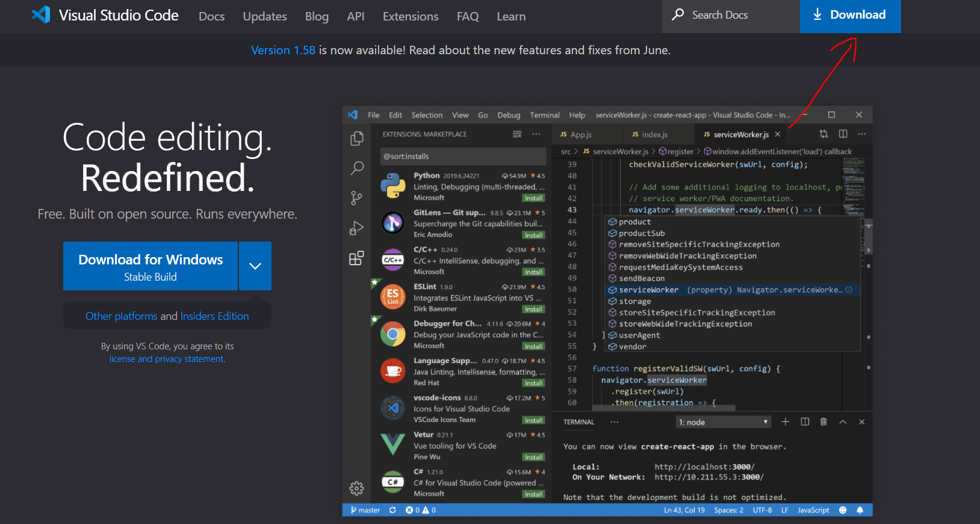Click the C/C++ extension icon
The width and height of the screenshot is (980, 524).
coord(393,260)
